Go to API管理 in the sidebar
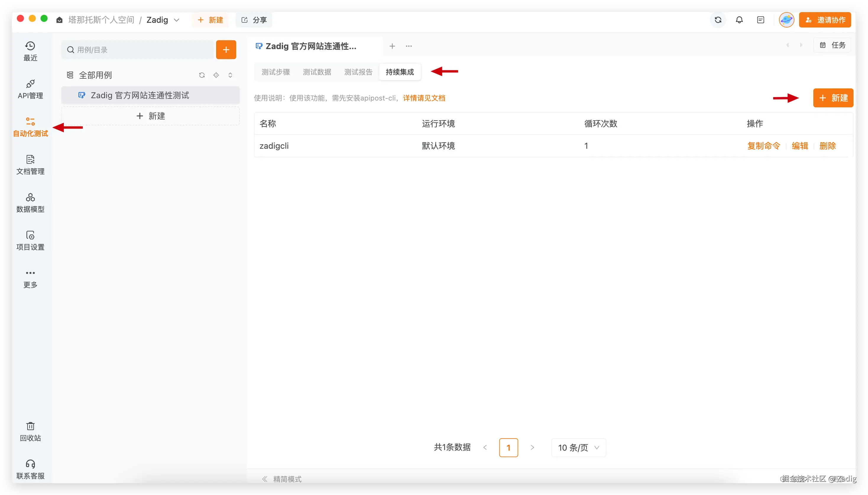 click(30, 89)
